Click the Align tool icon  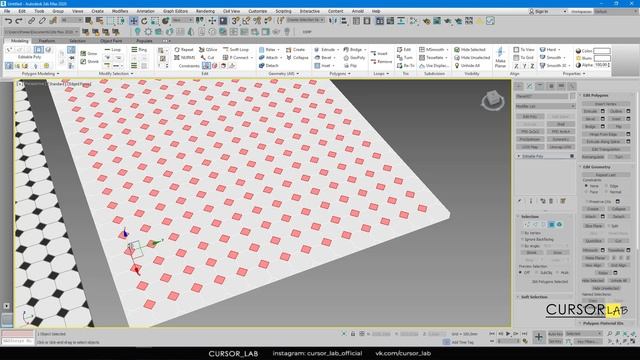point(344,20)
